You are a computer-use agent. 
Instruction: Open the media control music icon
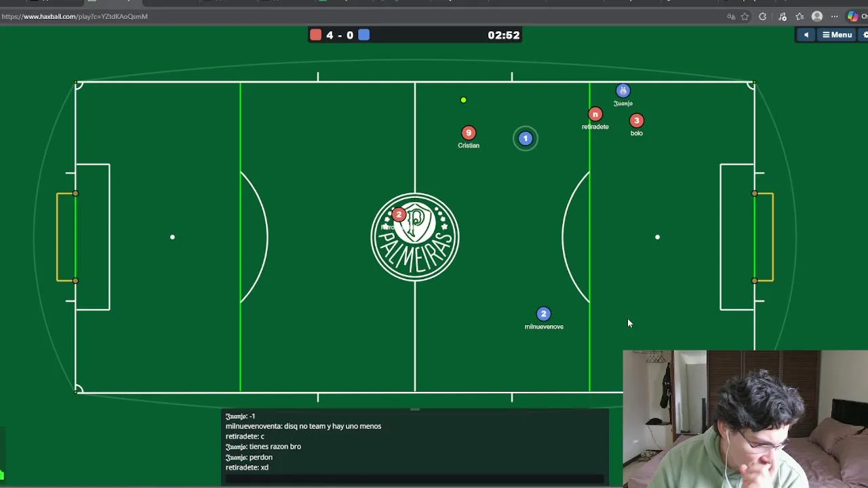point(783,17)
